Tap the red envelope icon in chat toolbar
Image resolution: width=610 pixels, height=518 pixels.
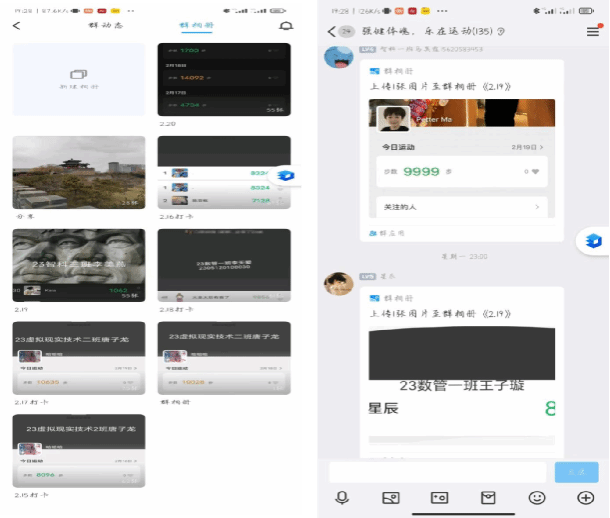pyautogui.click(x=488, y=497)
